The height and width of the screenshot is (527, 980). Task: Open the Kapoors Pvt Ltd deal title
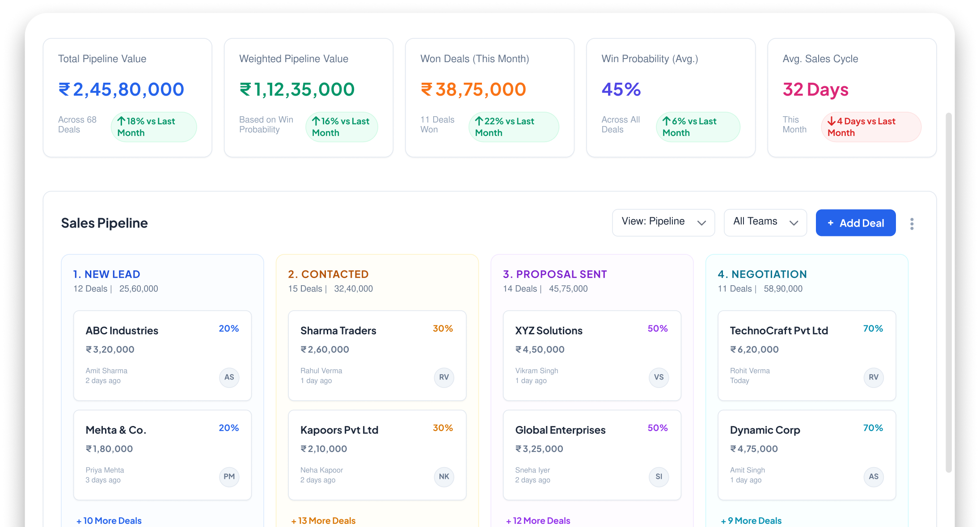(x=339, y=430)
